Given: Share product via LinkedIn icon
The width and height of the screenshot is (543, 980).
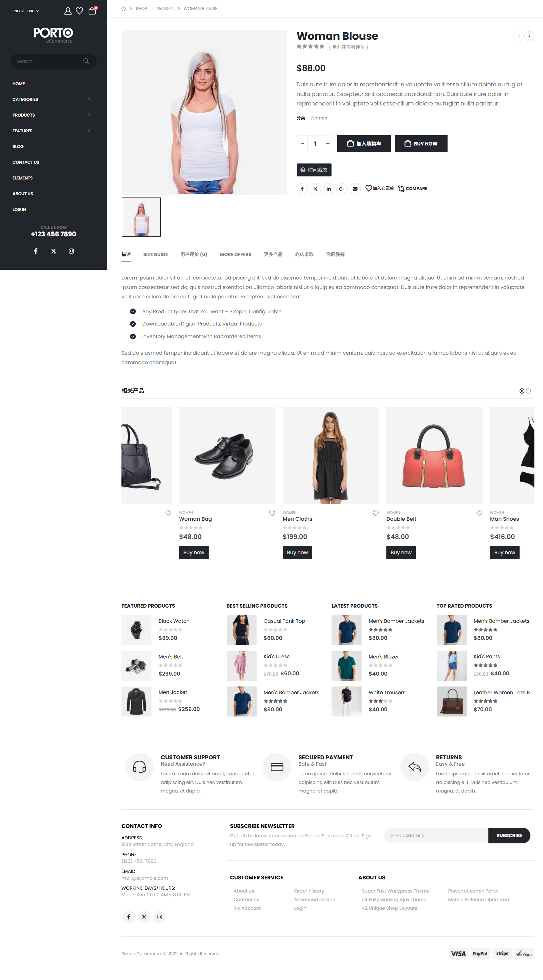Looking at the screenshot, I should (x=328, y=189).
